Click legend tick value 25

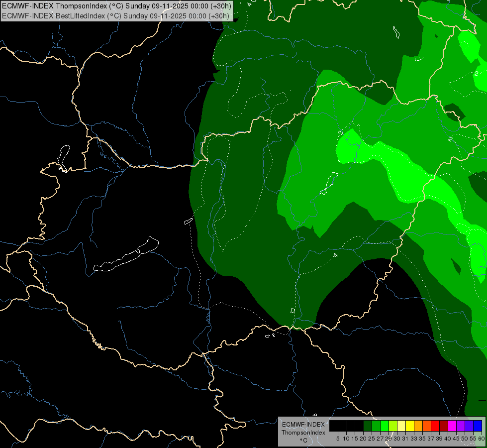point(372,439)
